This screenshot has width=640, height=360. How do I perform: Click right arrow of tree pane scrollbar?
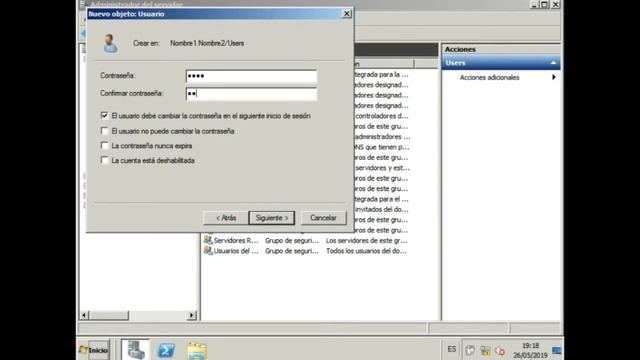[x=191, y=315]
